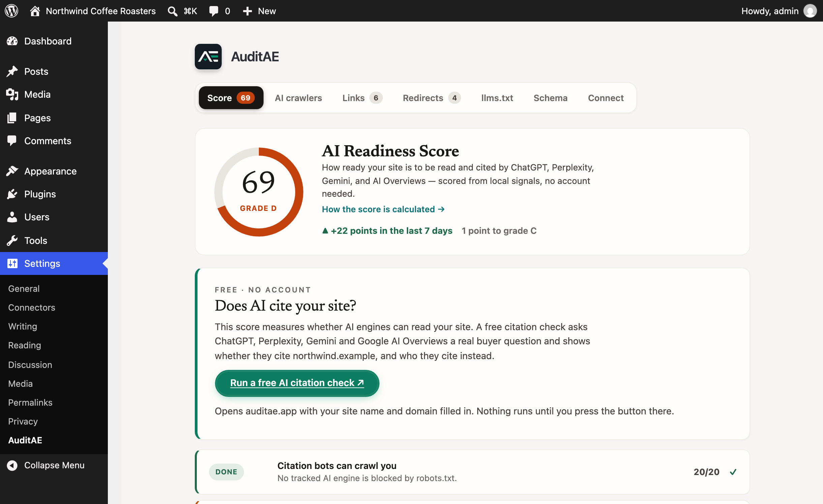This screenshot has width=823, height=504.
Task: Click the AuditAE logo icon
Action: click(x=208, y=57)
